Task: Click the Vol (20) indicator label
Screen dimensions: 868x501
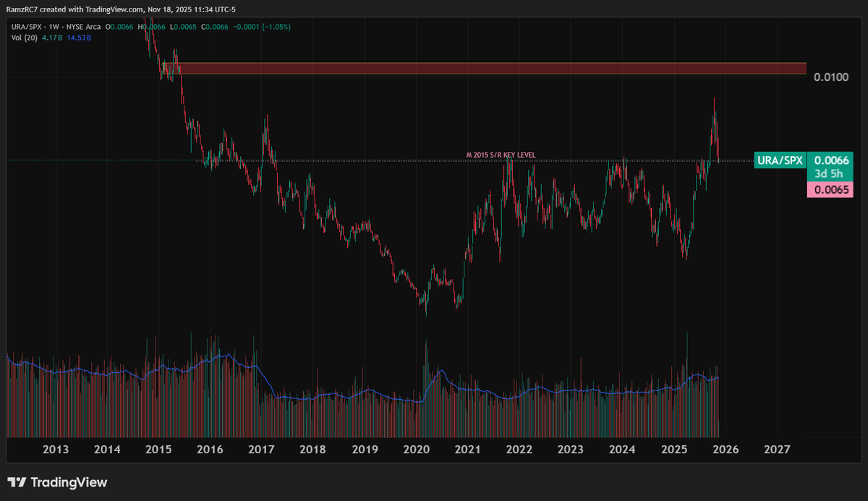Action: coord(24,38)
